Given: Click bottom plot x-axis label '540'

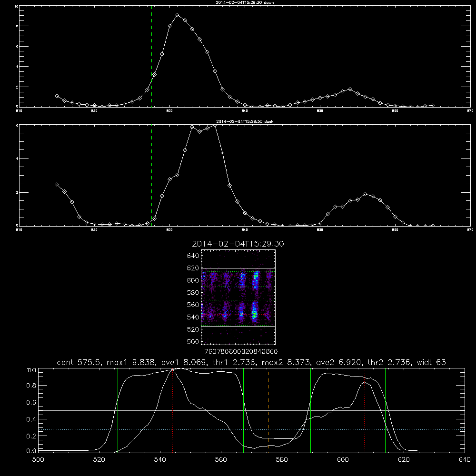Looking at the screenshot, I should 160,460.
